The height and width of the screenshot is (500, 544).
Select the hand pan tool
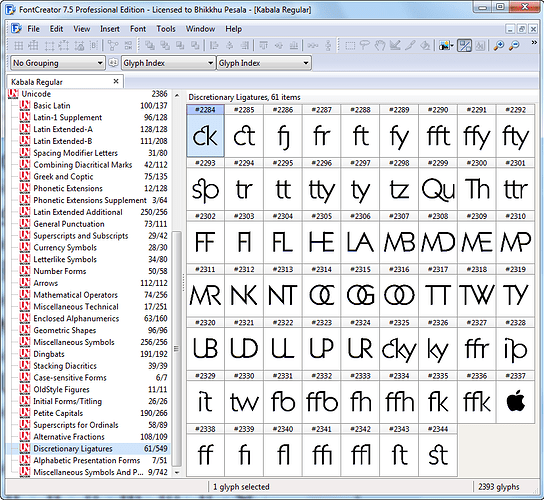point(380,45)
